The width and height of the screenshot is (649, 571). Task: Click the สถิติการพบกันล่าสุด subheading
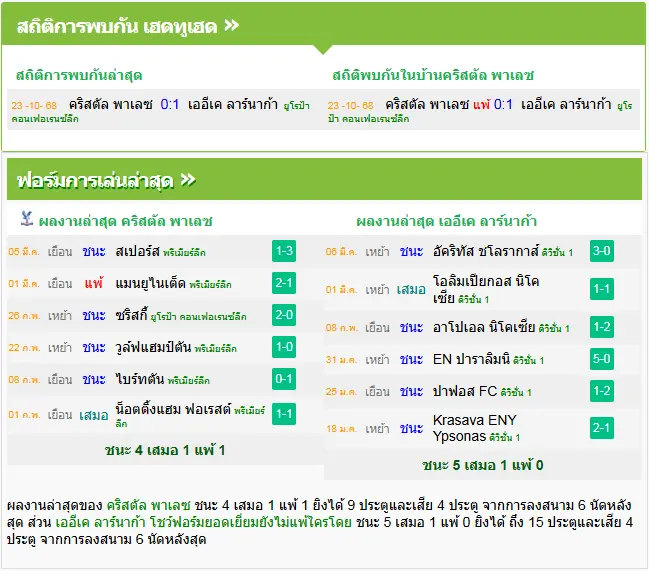(x=79, y=75)
